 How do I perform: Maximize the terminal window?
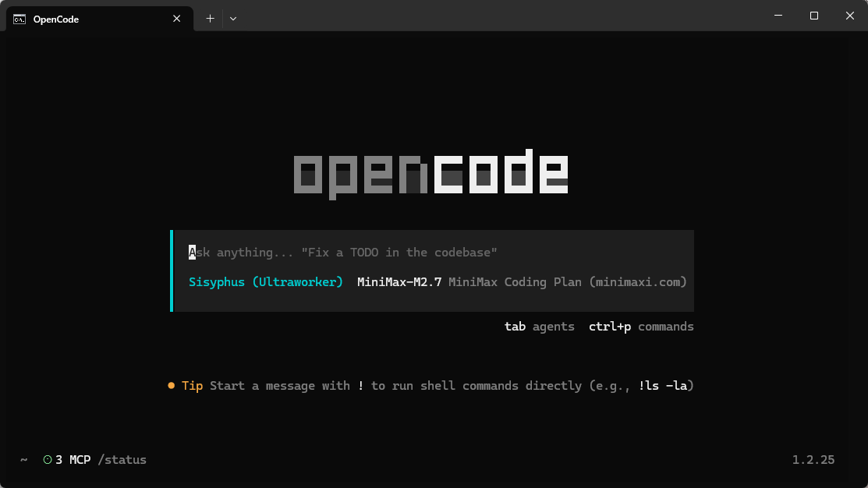[813, 16]
